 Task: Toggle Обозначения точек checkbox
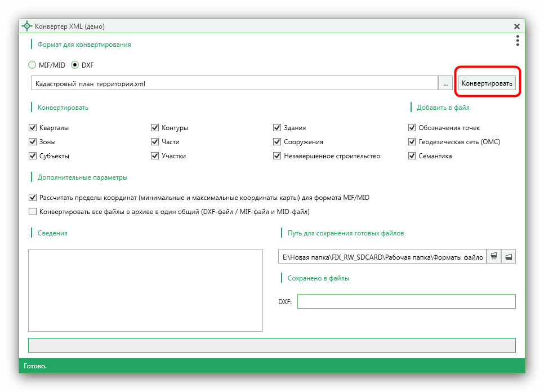tap(412, 128)
